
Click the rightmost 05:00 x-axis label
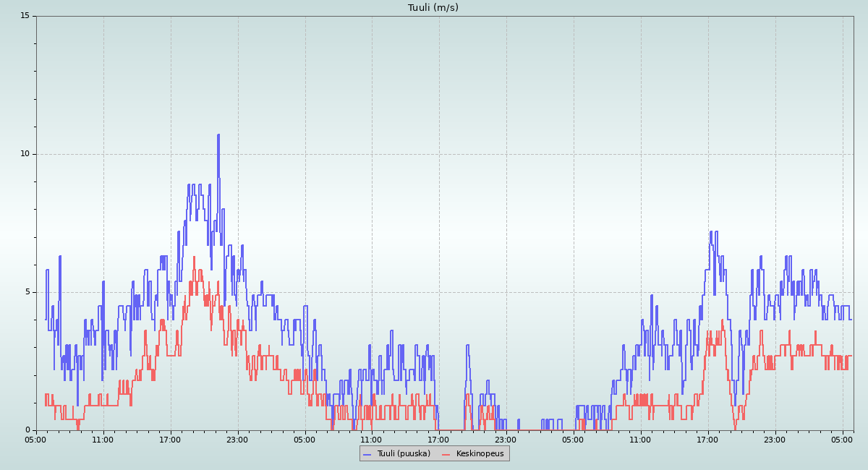pos(843,439)
